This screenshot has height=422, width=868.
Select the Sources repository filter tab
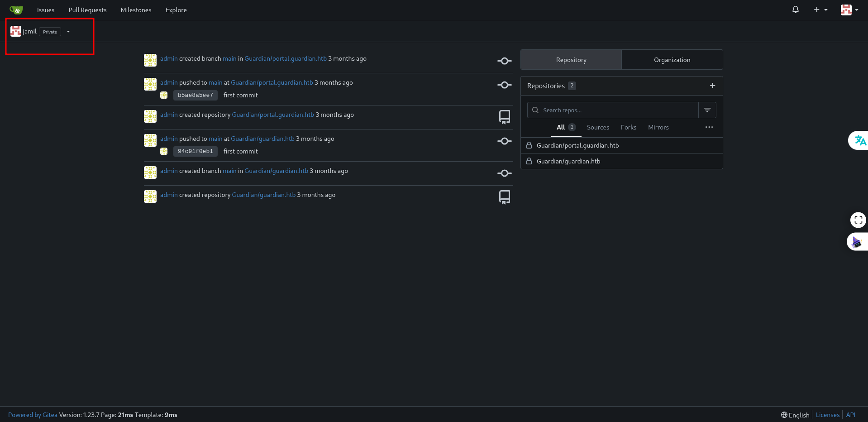tap(597, 127)
